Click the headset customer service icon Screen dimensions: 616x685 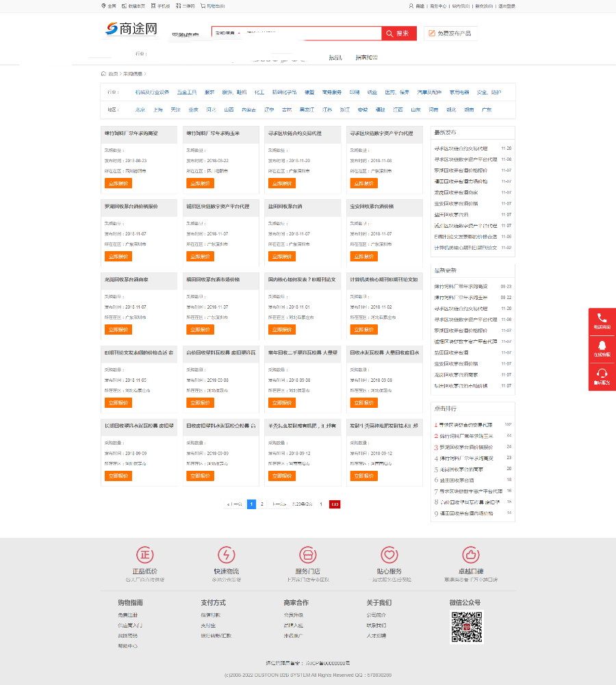pos(602,376)
